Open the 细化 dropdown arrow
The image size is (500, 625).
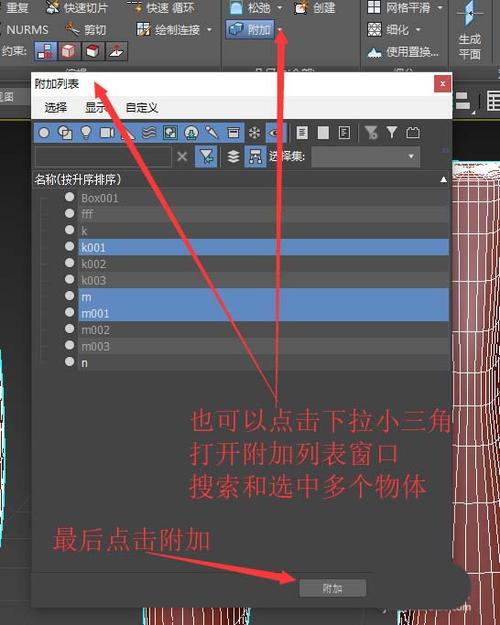(418, 29)
